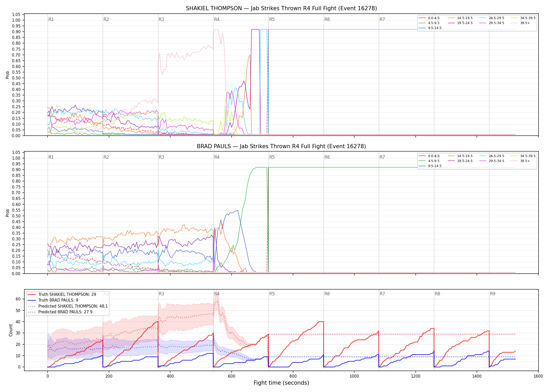Click the 'Prob' y-axis label on Pauls chart

coord(8,213)
